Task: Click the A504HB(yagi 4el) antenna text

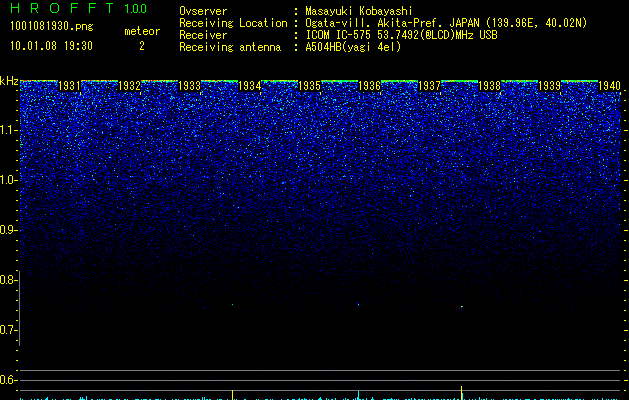Action: 353,47
